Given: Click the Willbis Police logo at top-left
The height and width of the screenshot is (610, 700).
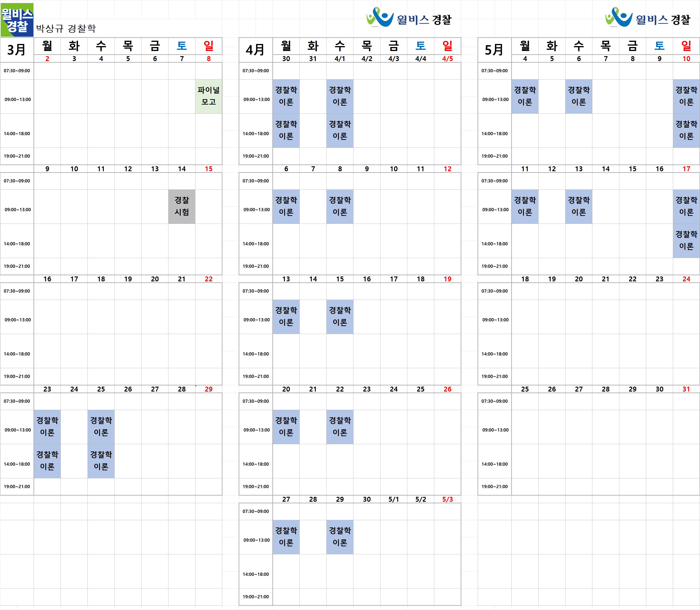Looking at the screenshot, I should (17, 20).
